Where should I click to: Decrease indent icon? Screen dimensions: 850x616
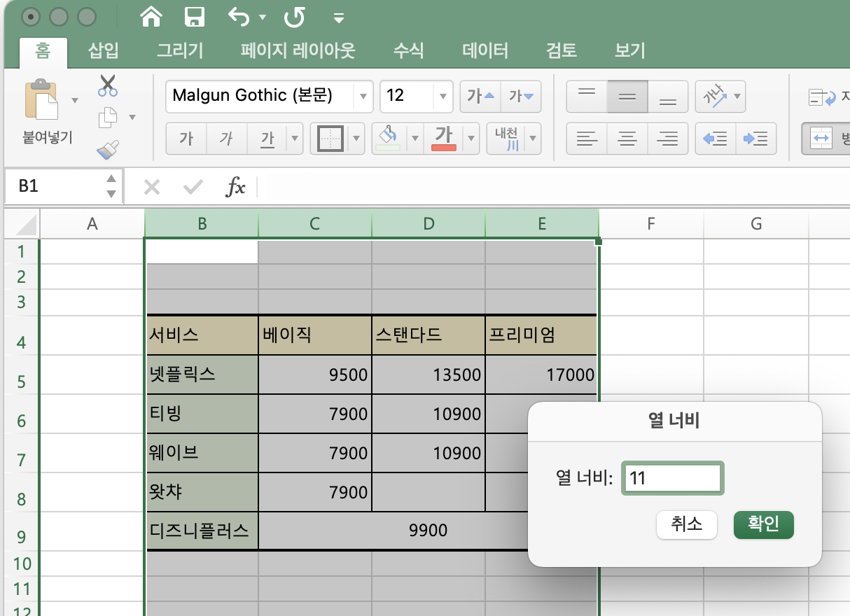click(x=716, y=138)
